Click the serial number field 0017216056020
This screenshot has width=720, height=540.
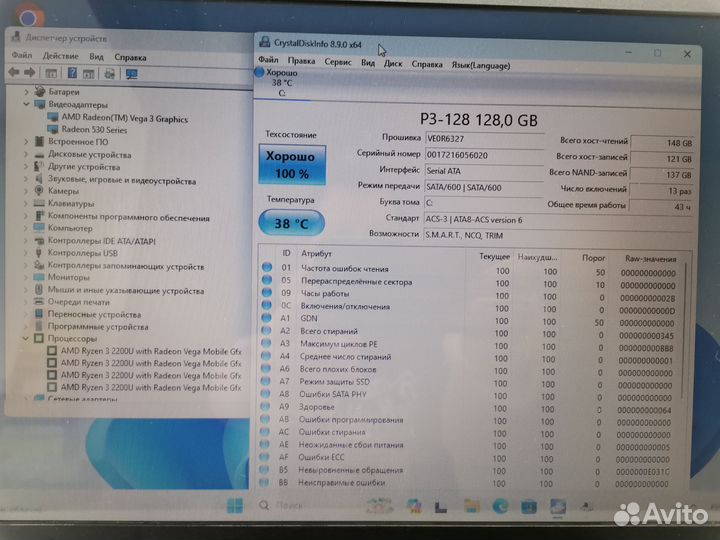tap(484, 155)
